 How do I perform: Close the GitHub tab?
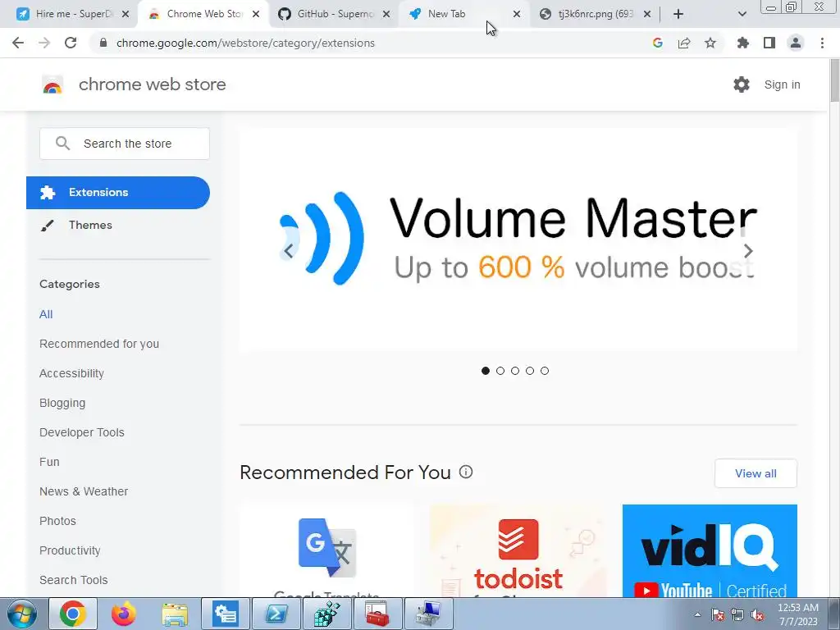point(386,15)
